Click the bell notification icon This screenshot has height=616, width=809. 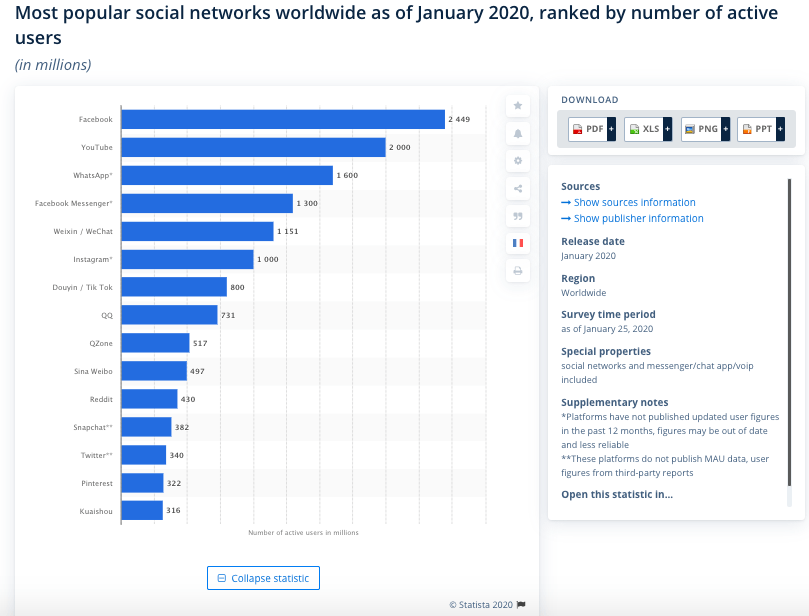(x=518, y=134)
